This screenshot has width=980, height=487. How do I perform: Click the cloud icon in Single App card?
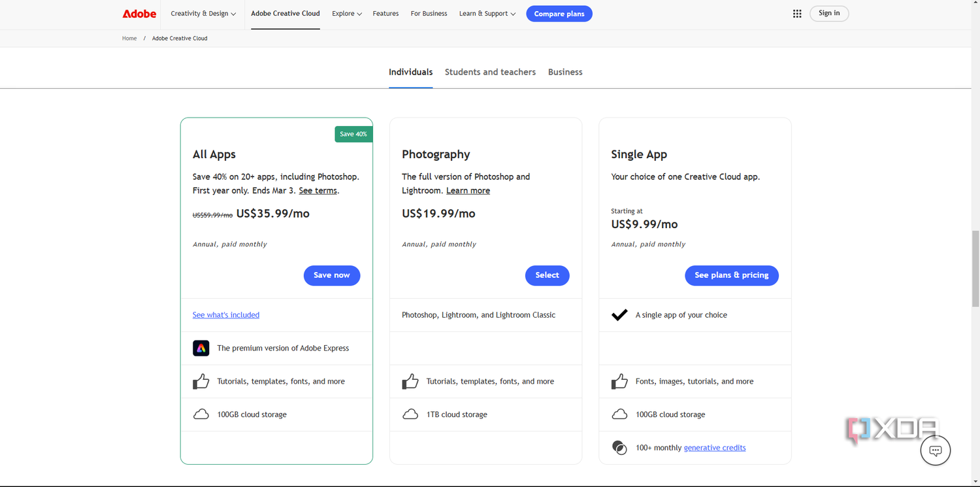(x=619, y=414)
